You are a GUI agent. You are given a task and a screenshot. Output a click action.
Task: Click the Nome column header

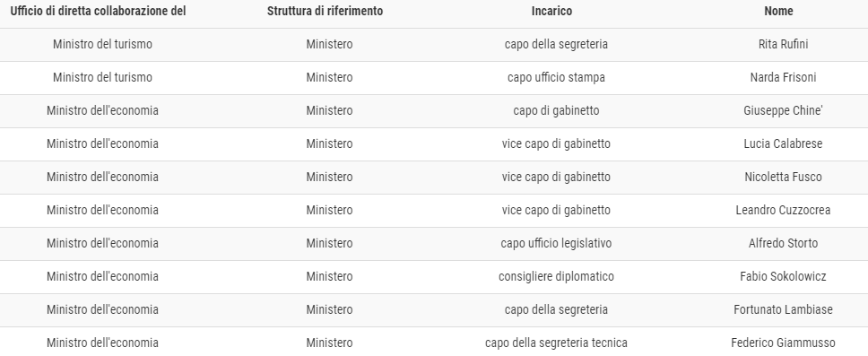point(778,11)
